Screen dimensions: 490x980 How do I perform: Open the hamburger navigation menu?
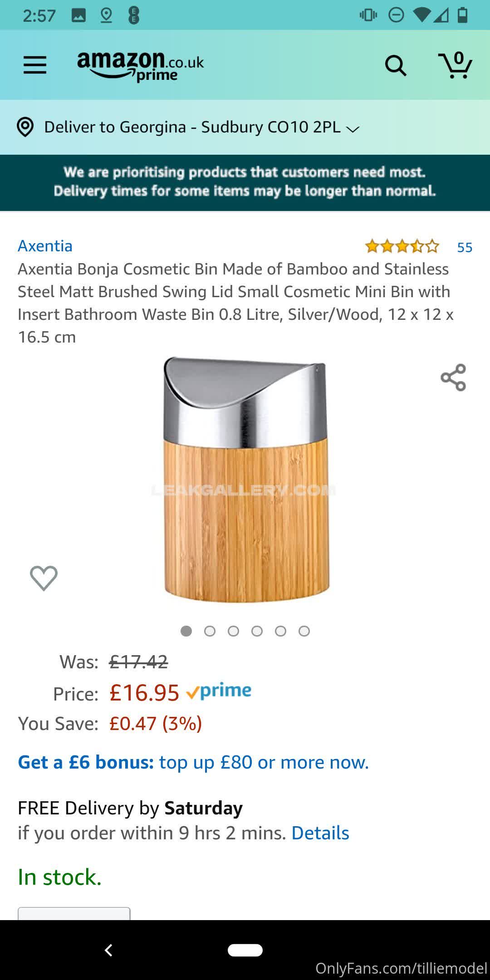pyautogui.click(x=35, y=65)
